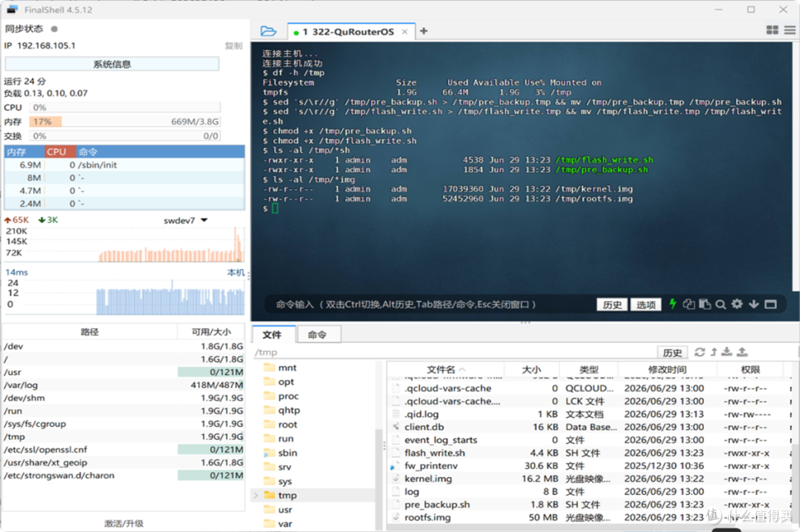Viewport: 800px width, 532px height.
Task: Open the connection manager folder icon
Action: tap(268, 31)
